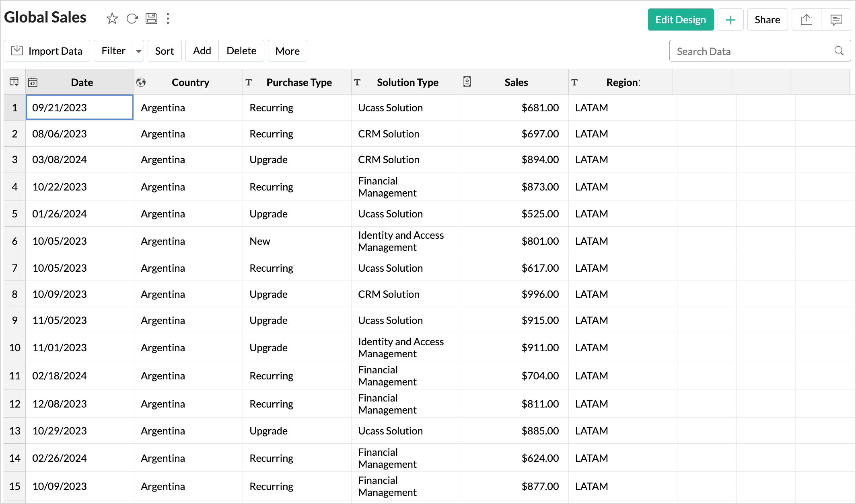The height and width of the screenshot is (504, 856).
Task: Select row number 15
Action: click(x=15, y=486)
